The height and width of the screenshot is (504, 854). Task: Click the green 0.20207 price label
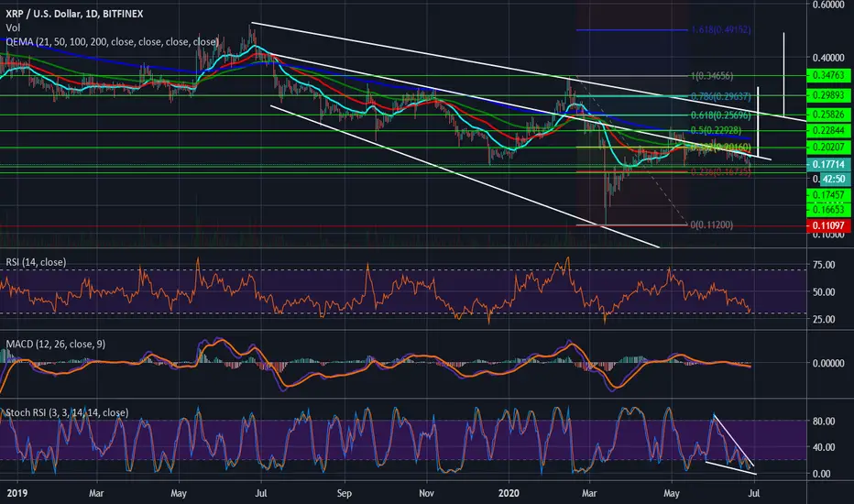[x=828, y=148]
